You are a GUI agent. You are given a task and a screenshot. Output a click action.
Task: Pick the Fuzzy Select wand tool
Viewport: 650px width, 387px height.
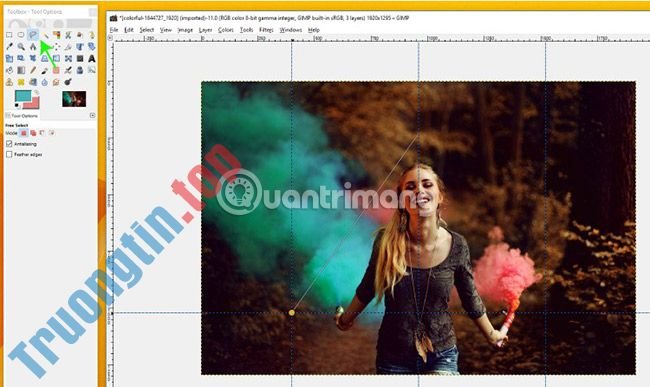point(45,35)
